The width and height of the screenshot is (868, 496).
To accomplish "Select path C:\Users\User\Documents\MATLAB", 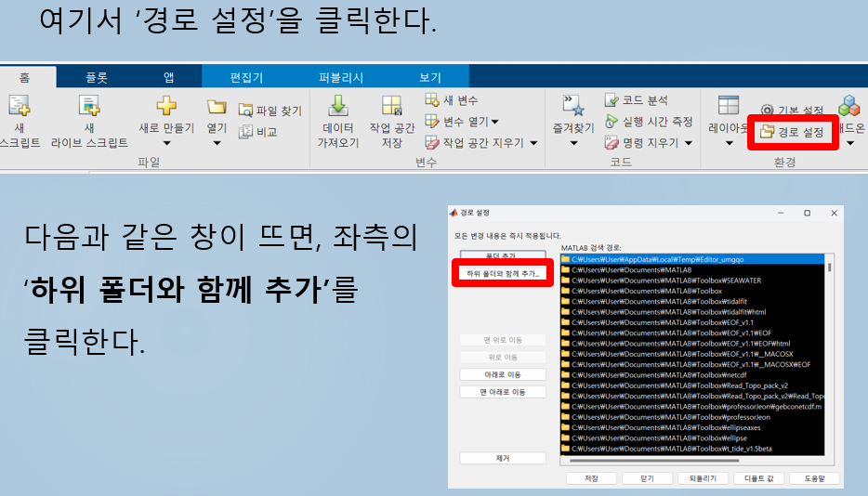I will [692, 269].
